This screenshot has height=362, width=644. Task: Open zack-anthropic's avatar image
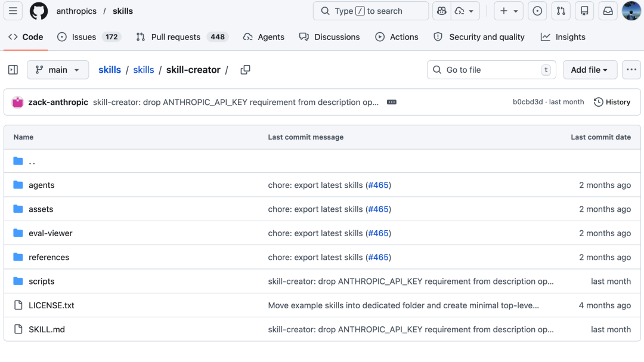click(x=18, y=102)
